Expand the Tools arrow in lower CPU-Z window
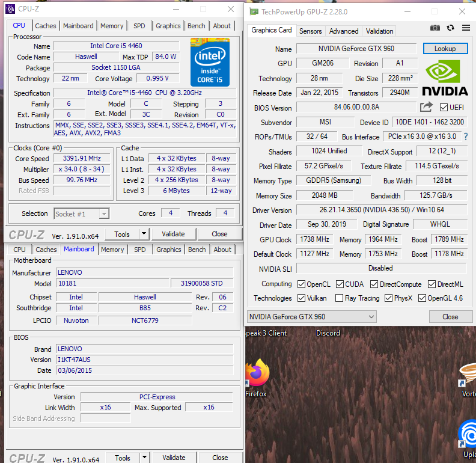 point(144,457)
